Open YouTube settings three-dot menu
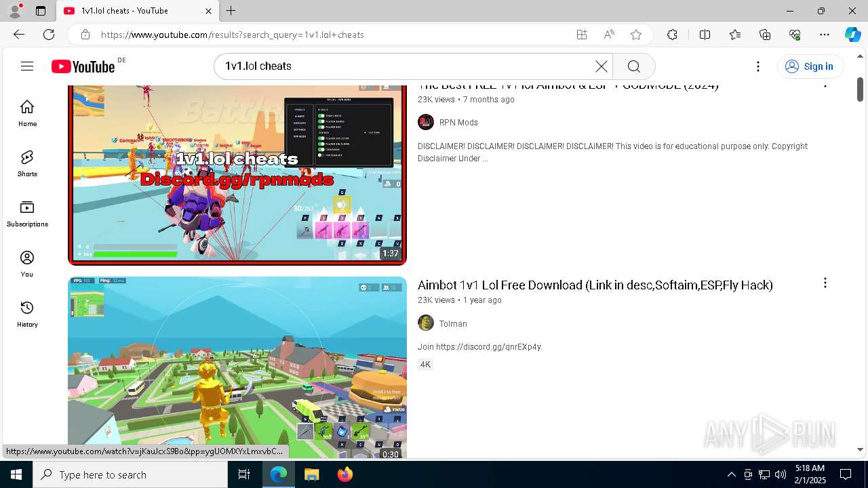Screen dimensions: 868x488 coord(758,66)
